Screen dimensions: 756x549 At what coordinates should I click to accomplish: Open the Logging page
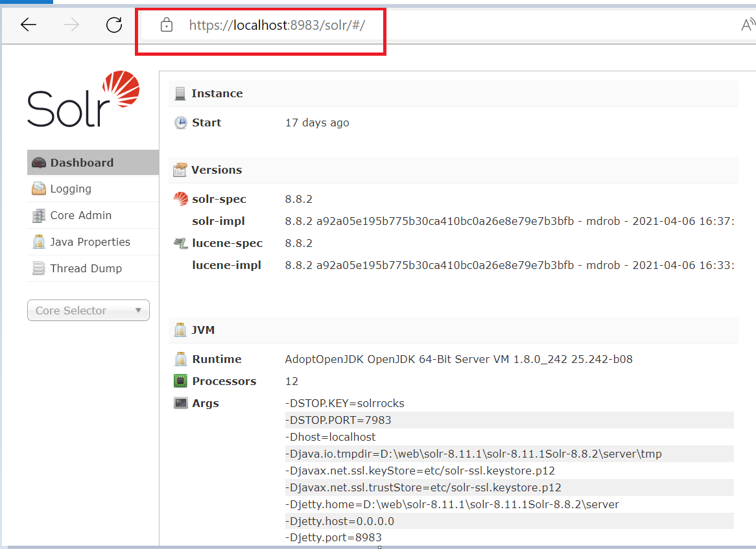coord(93,189)
